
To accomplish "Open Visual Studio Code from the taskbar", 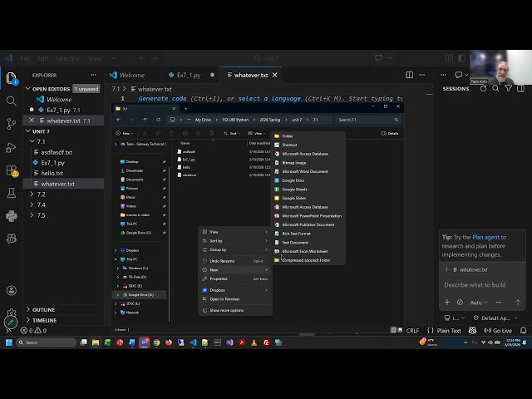I will pyautogui.click(x=193, y=342).
